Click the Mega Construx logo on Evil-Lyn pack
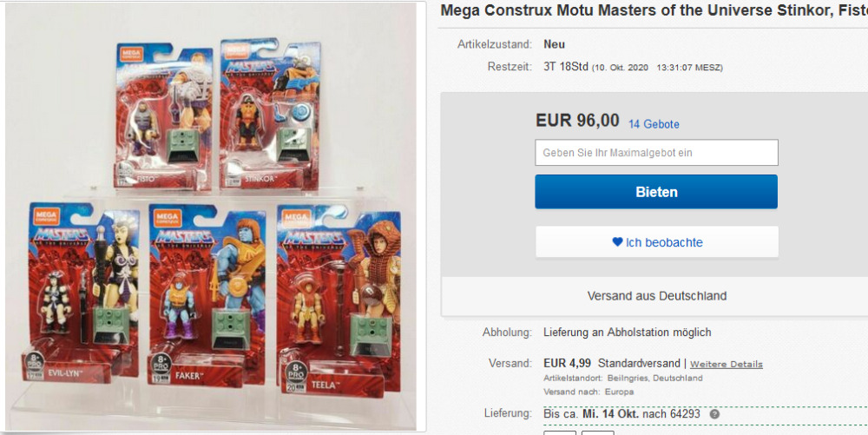The image size is (868, 435). (x=47, y=216)
